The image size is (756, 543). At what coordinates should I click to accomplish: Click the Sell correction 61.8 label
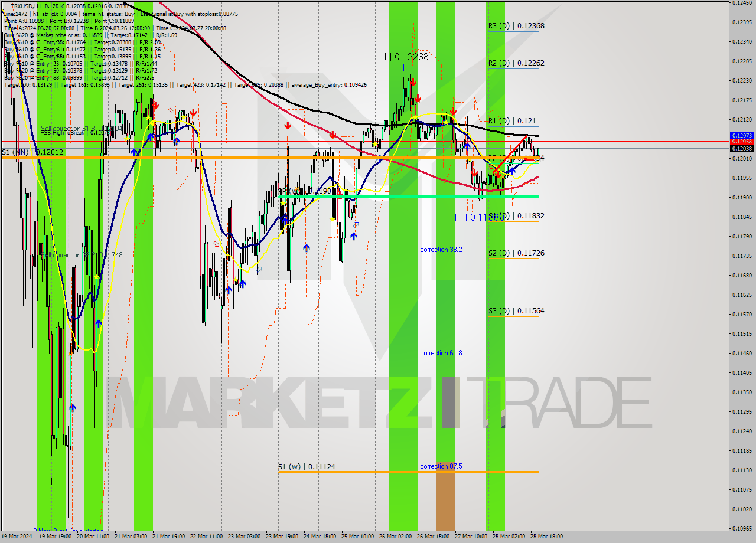tap(82, 129)
